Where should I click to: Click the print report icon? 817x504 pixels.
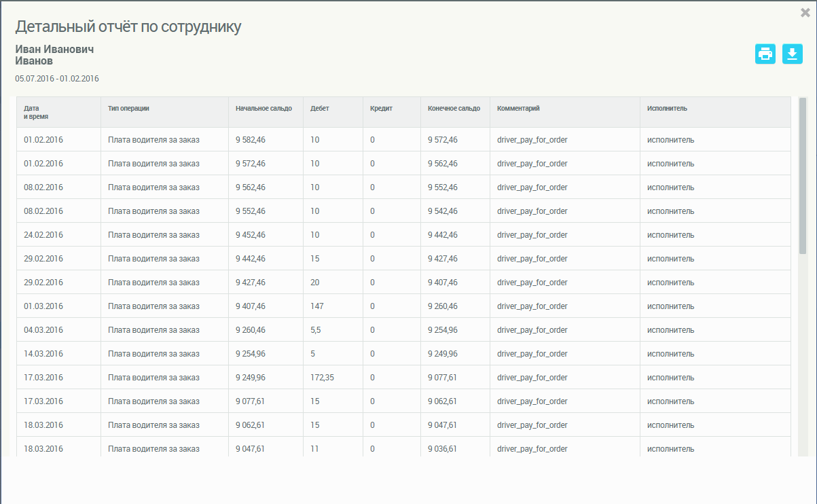765,54
